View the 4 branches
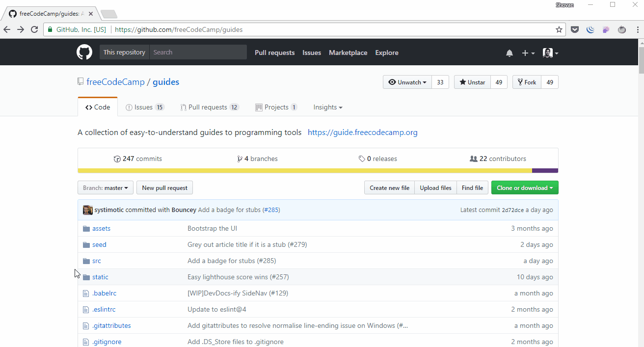The height and width of the screenshot is (347, 644). pyautogui.click(x=257, y=159)
